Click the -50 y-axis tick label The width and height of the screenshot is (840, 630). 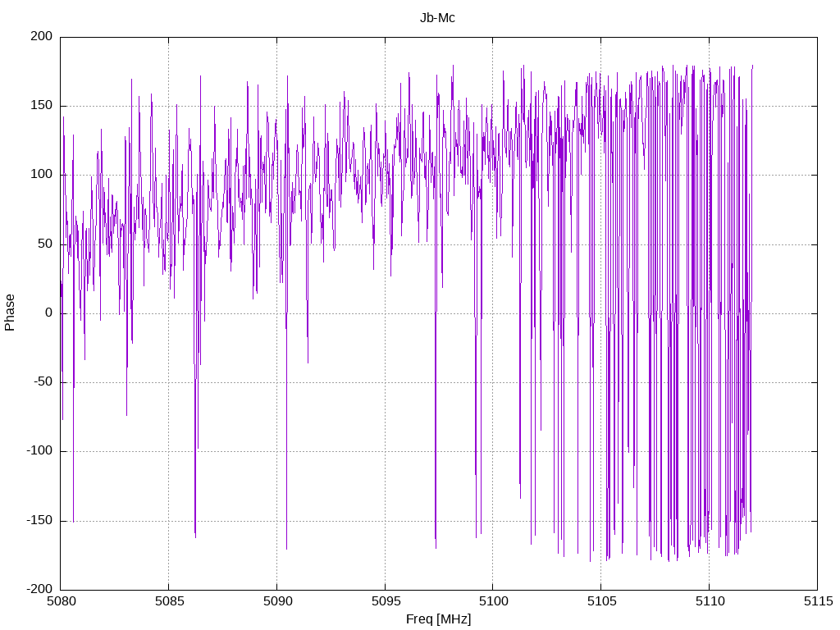pos(43,382)
